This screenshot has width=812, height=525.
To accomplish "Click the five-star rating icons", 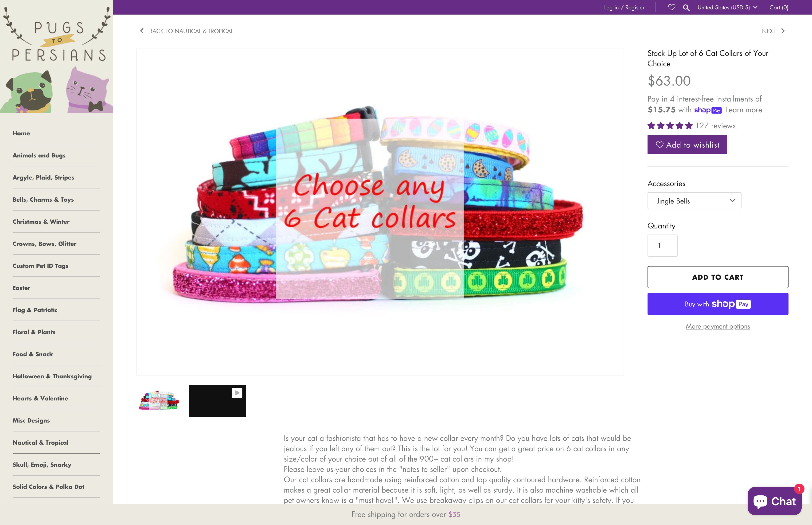I will tap(670, 126).
